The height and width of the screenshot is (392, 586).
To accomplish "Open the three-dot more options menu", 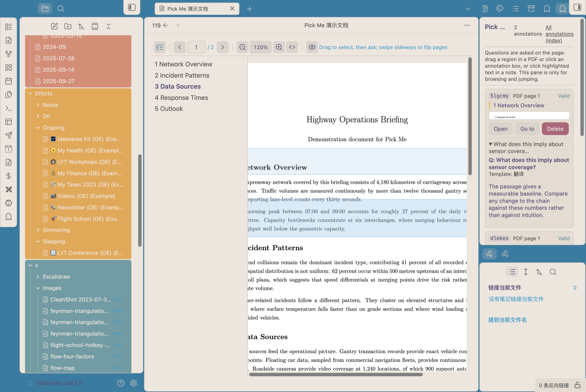I will [467, 25].
